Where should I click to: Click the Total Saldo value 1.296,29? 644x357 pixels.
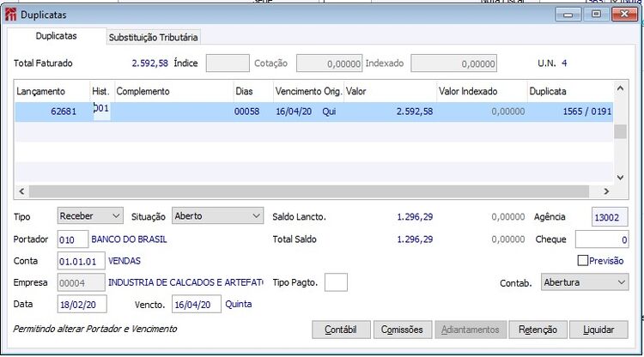pos(415,239)
